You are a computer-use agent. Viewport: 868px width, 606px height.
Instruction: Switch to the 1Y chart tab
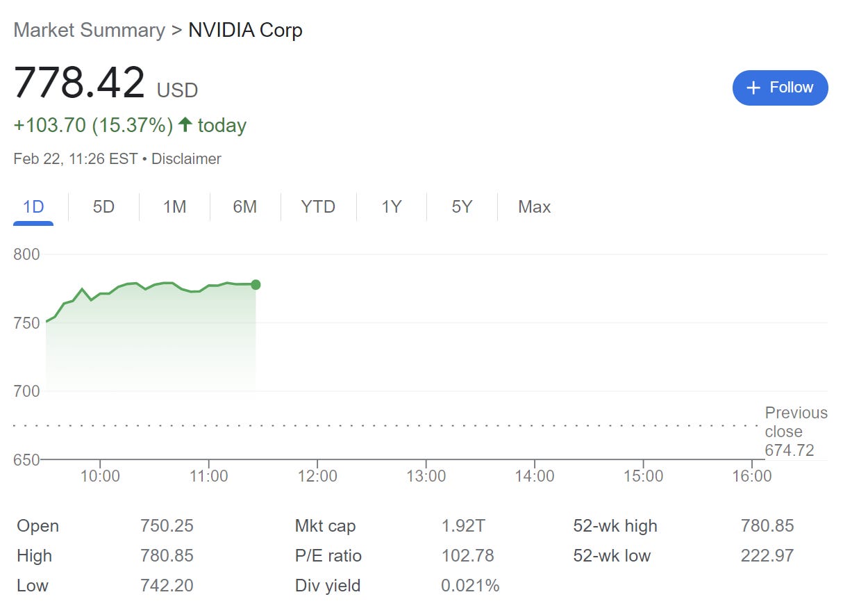392,206
